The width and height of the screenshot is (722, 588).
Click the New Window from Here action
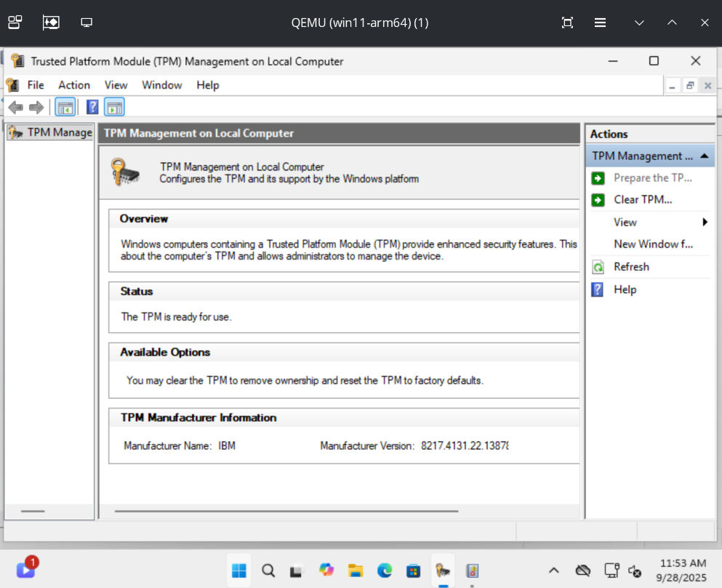tap(653, 244)
